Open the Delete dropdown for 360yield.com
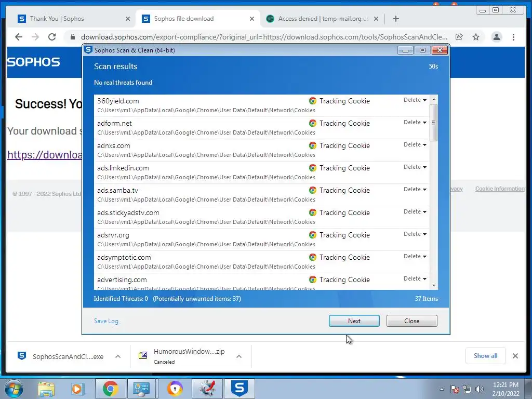The width and height of the screenshot is (532, 399). (x=415, y=100)
